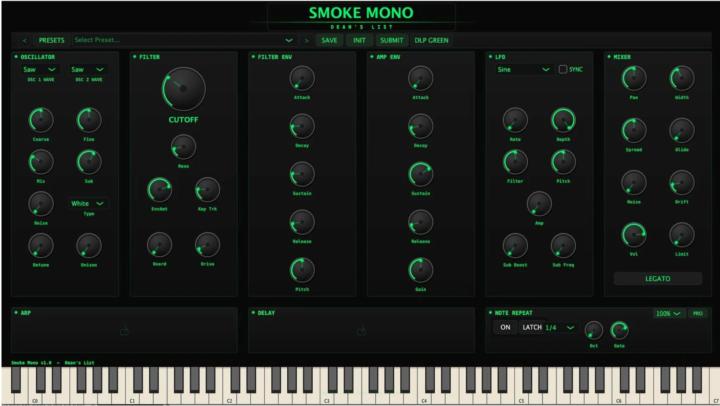
Task: Click the Mixer Vol knob
Action: [x=634, y=235]
